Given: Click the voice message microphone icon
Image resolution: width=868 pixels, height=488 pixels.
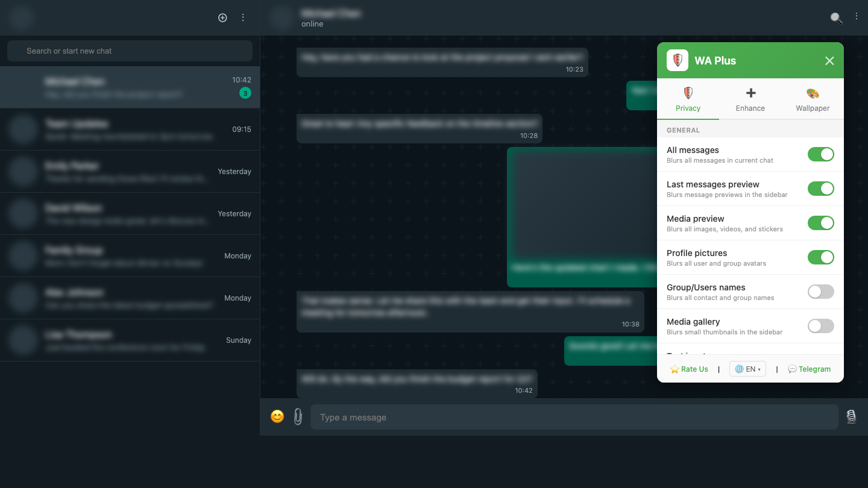Looking at the screenshot, I should [x=851, y=416].
